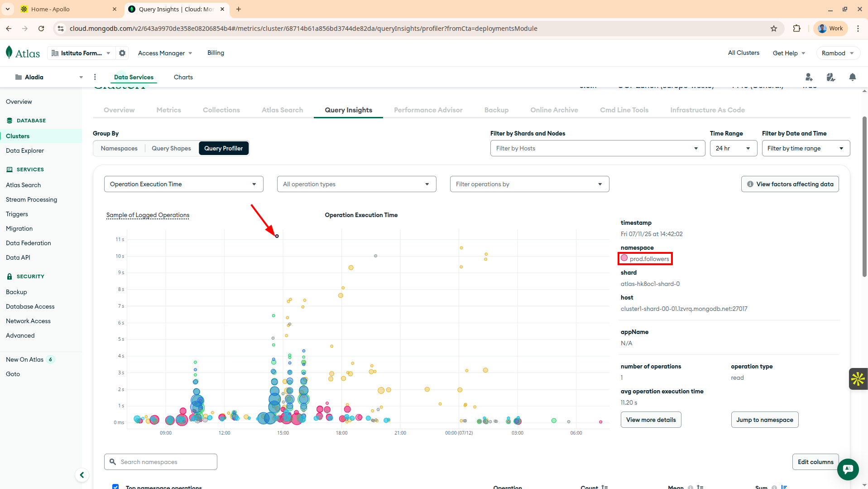Close the Query Insights browser tab
The image size is (868, 489).
coord(222,9)
